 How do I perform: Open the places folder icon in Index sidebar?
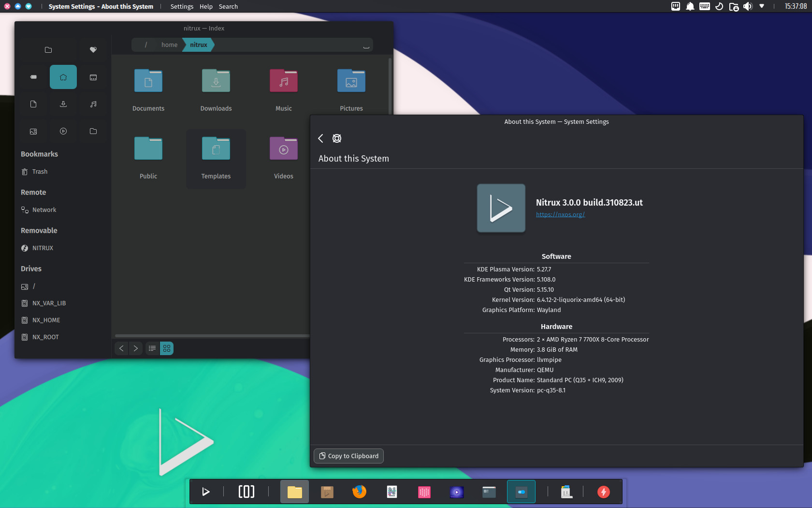48,50
